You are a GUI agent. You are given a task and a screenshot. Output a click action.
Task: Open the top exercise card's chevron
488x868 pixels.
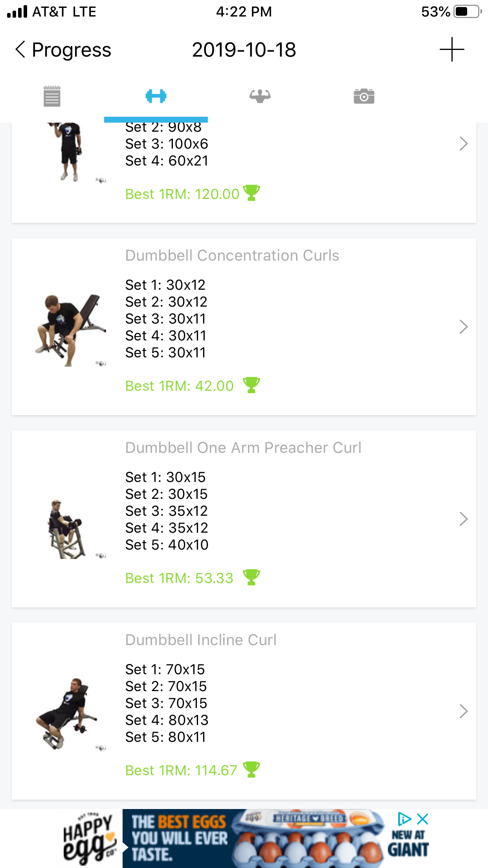(464, 143)
